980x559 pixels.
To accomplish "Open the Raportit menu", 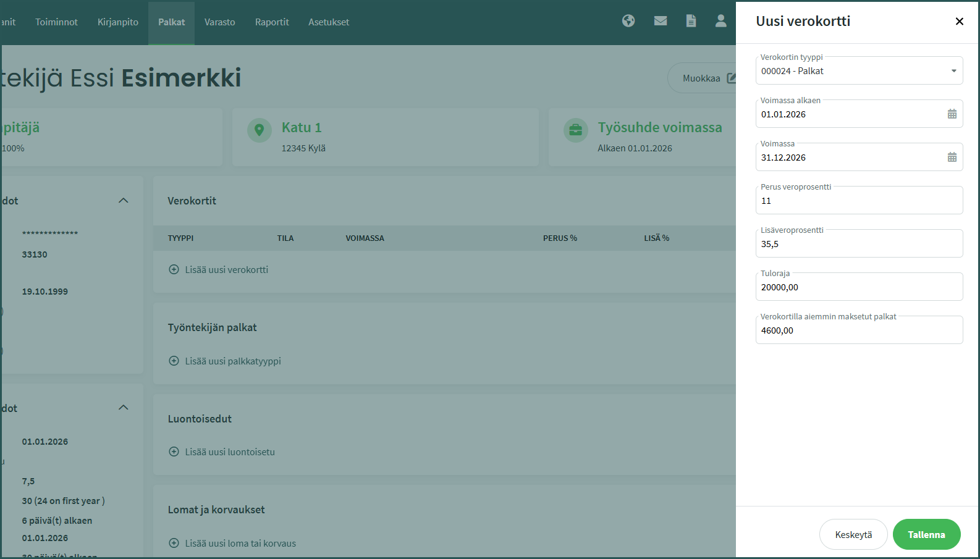I will tap(272, 22).
